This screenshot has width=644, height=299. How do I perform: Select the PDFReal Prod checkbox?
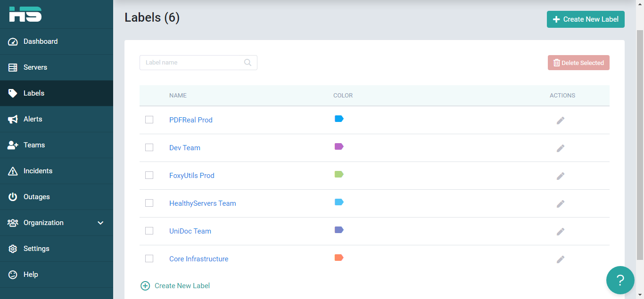pyautogui.click(x=149, y=120)
